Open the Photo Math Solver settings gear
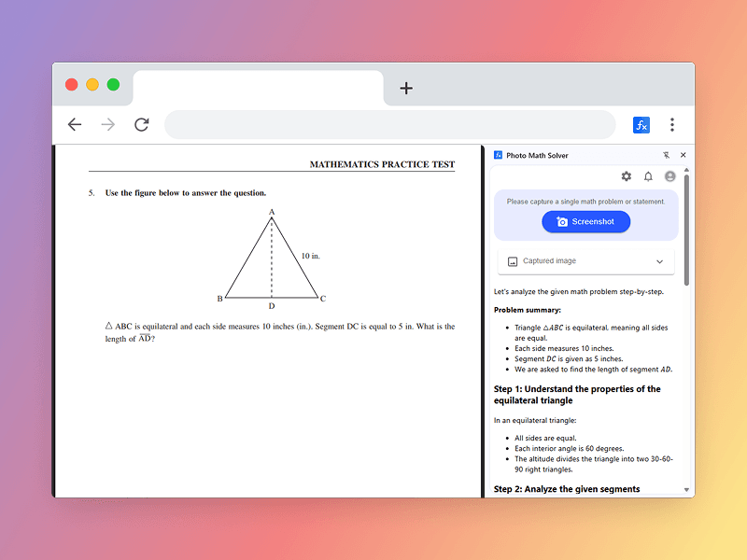747x560 pixels. pos(627,176)
